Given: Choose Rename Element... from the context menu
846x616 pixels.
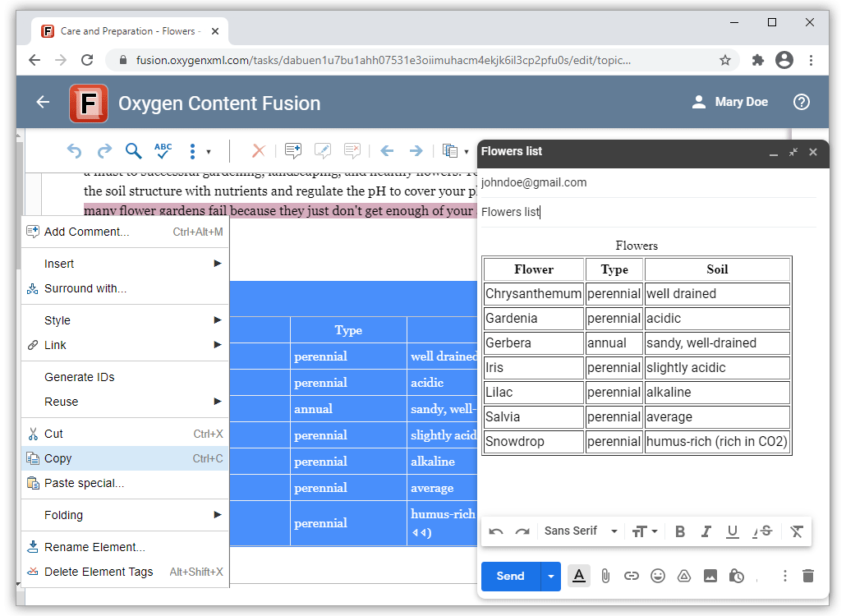Looking at the screenshot, I should point(125,547).
